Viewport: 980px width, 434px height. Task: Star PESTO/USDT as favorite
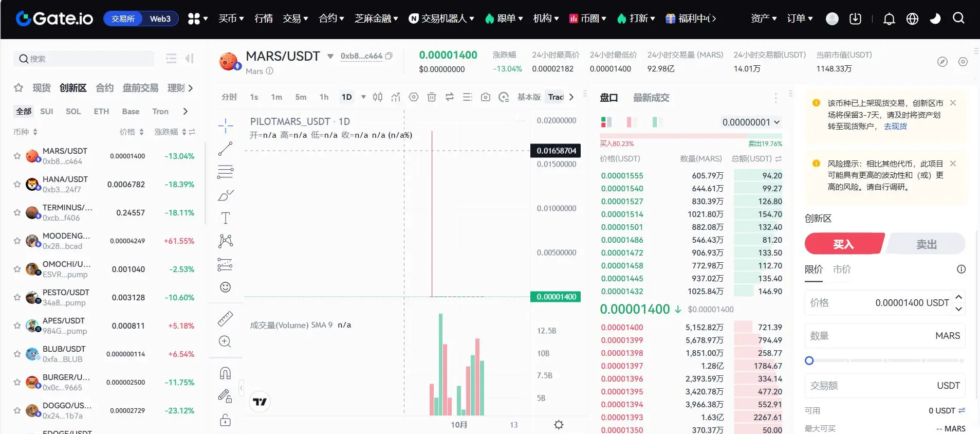click(17, 297)
